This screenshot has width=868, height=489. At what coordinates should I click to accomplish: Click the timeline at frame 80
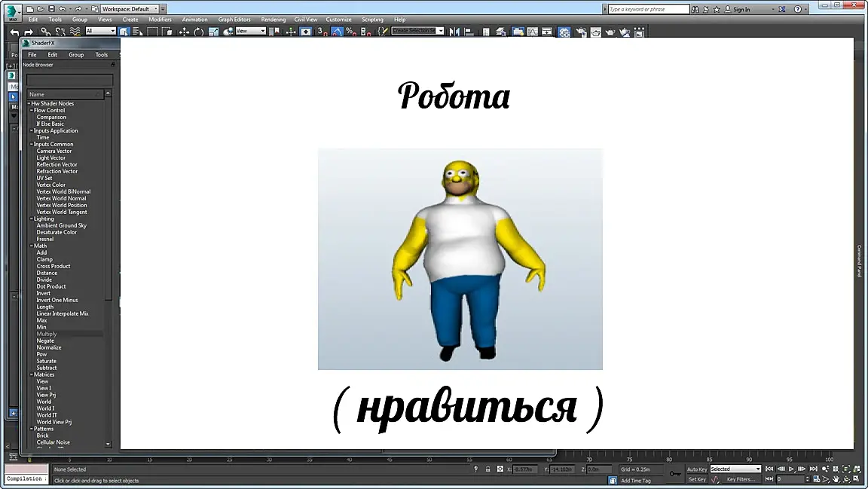tap(669, 460)
